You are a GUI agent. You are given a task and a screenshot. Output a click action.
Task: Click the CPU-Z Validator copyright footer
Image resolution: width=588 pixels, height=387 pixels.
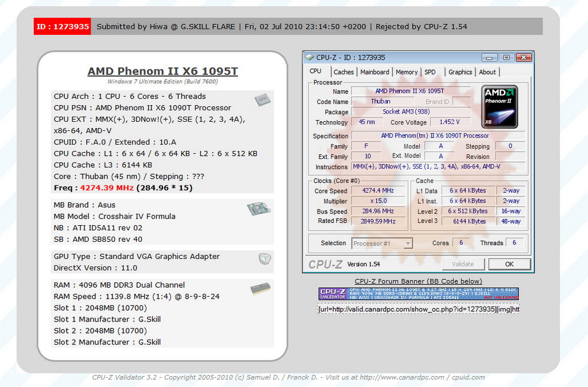(288, 377)
